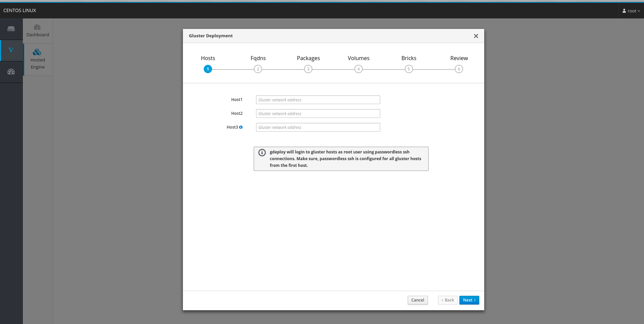Image resolution: width=644 pixels, height=324 pixels.
Task: Click the Hosts step 1 circle
Action: [x=208, y=69]
